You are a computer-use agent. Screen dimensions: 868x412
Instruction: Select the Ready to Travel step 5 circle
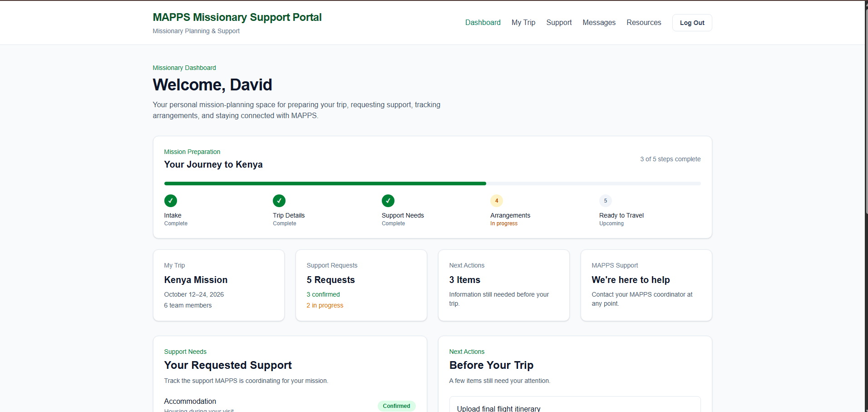click(606, 201)
